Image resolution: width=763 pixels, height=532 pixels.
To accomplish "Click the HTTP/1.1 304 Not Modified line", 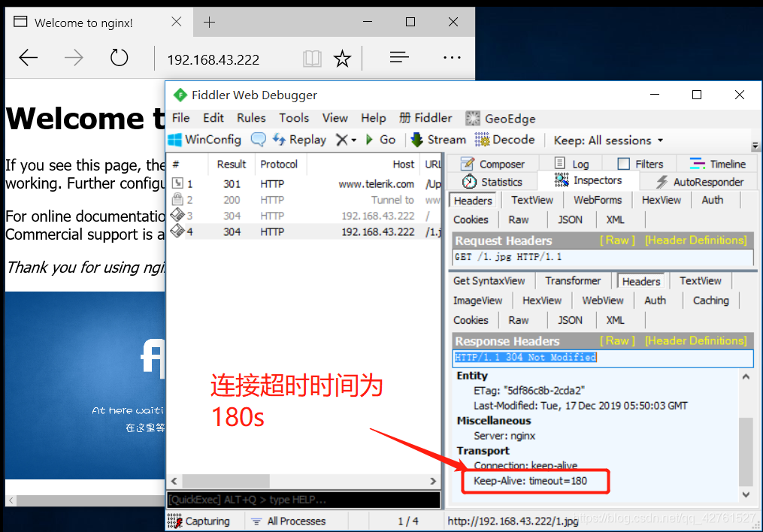I will point(525,357).
